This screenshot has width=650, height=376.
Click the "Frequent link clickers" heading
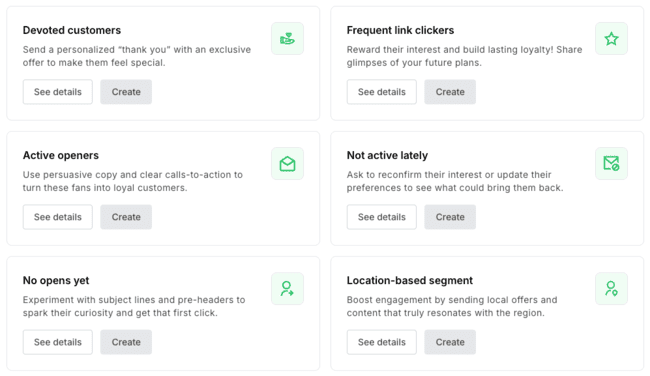(x=400, y=30)
